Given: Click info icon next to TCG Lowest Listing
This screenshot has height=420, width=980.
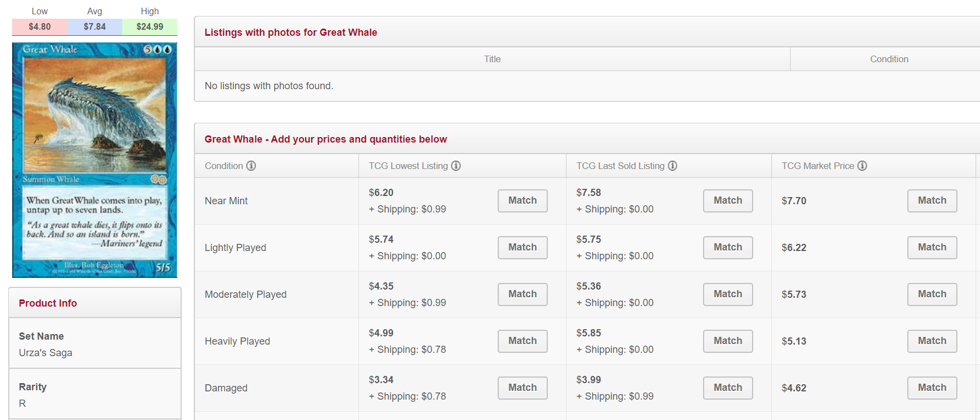Looking at the screenshot, I should click(x=456, y=166).
